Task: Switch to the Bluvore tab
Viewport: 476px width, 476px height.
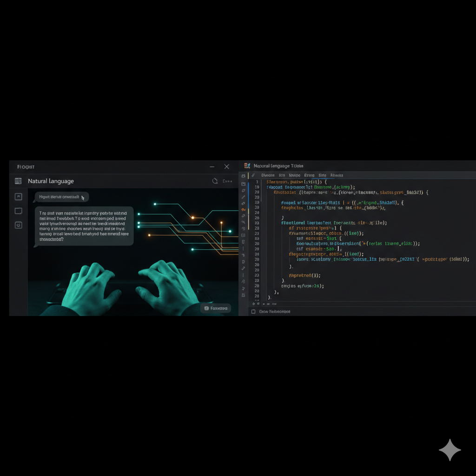Action: pyautogui.click(x=267, y=175)
